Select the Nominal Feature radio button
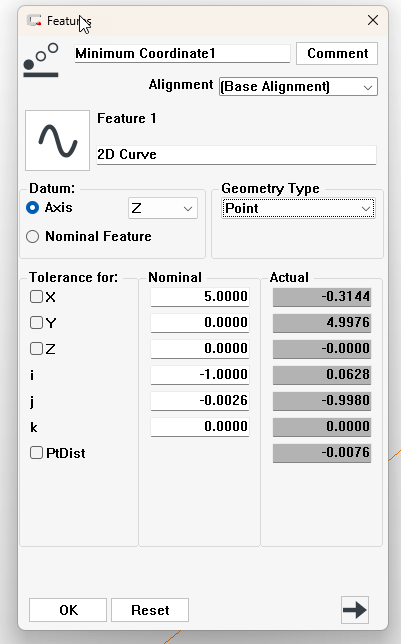The image size is (401, 644). pyautogui.click(x=32, y=237)
